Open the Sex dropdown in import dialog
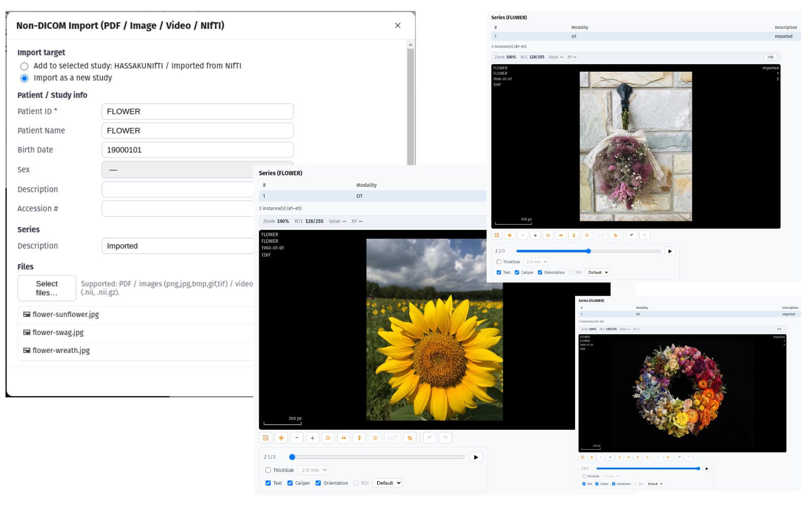Image resolution: width=812 pixels, height=505 pixels. 177,170
